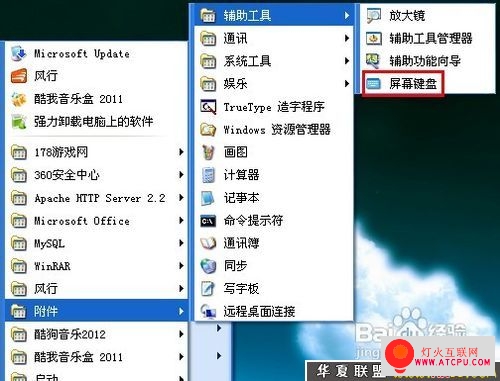Click the 命令提示符 command prompt icon
The height and width of the screenshot is (381, 500).
point(208,221)
